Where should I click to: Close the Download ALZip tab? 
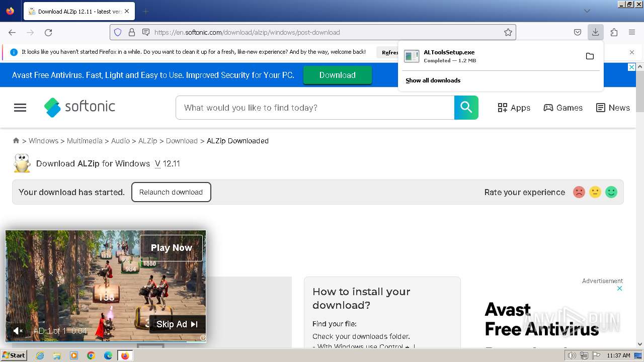pyautogui.click(x=126, y=11)
